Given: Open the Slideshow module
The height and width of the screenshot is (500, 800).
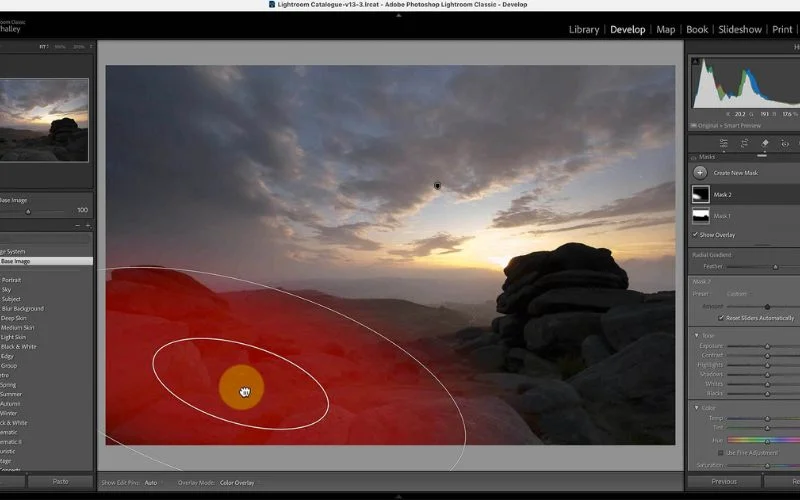Looking at the screenshot, I should 739,30.
